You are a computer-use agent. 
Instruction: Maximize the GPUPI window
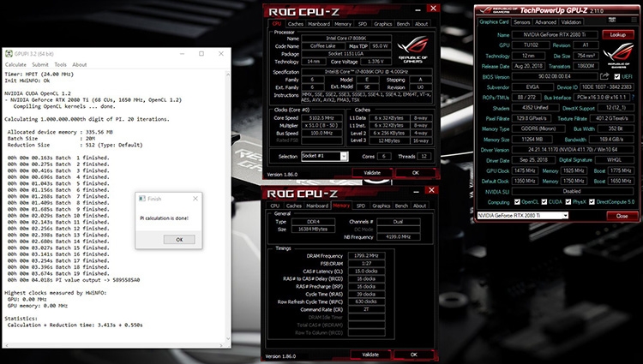point(201,54)
